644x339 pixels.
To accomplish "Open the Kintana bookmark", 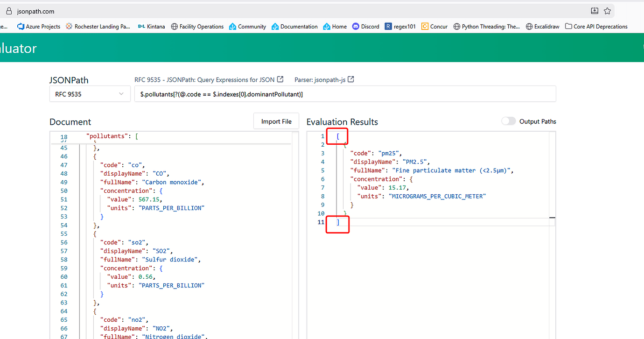I will pos(152,27).
